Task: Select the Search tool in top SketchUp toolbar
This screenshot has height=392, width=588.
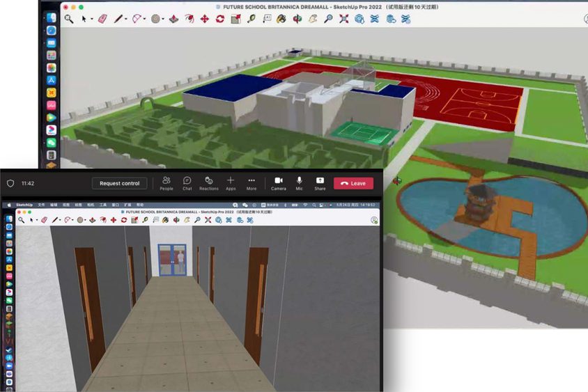Action: pos(69,19)
